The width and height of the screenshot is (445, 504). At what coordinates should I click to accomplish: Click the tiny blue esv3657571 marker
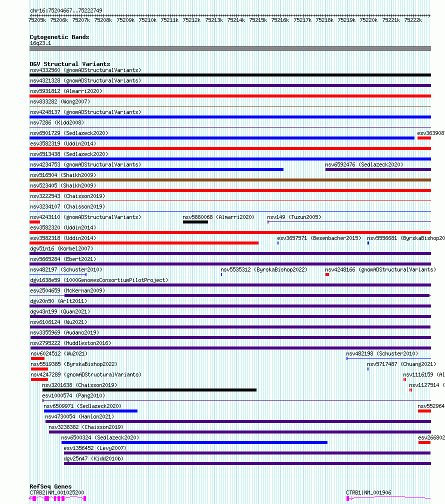click(x=278, y=243)
